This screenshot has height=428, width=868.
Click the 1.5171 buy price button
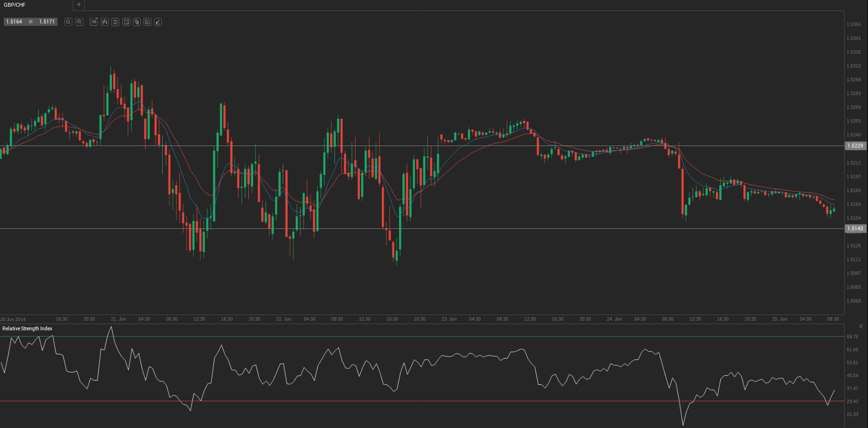(x=47, y=22)
